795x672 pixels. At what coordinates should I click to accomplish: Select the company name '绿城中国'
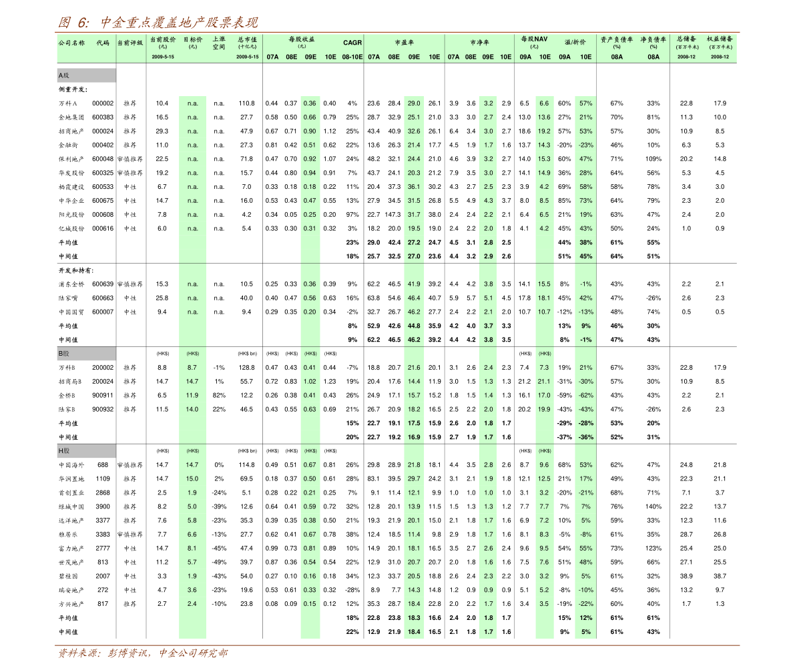(x=71, y=507)
